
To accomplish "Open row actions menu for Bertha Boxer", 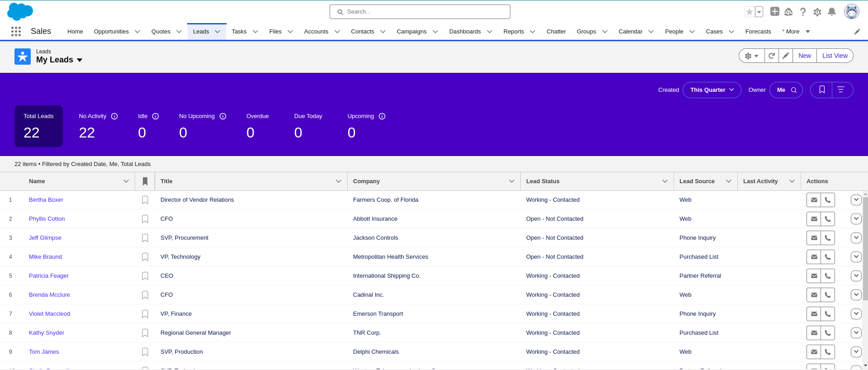I will coord(856,200).
